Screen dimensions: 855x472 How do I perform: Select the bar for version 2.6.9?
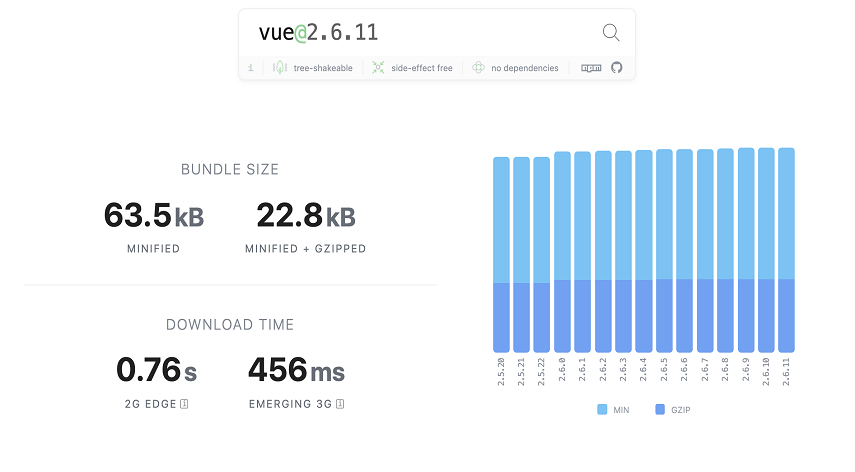point(746,250)
